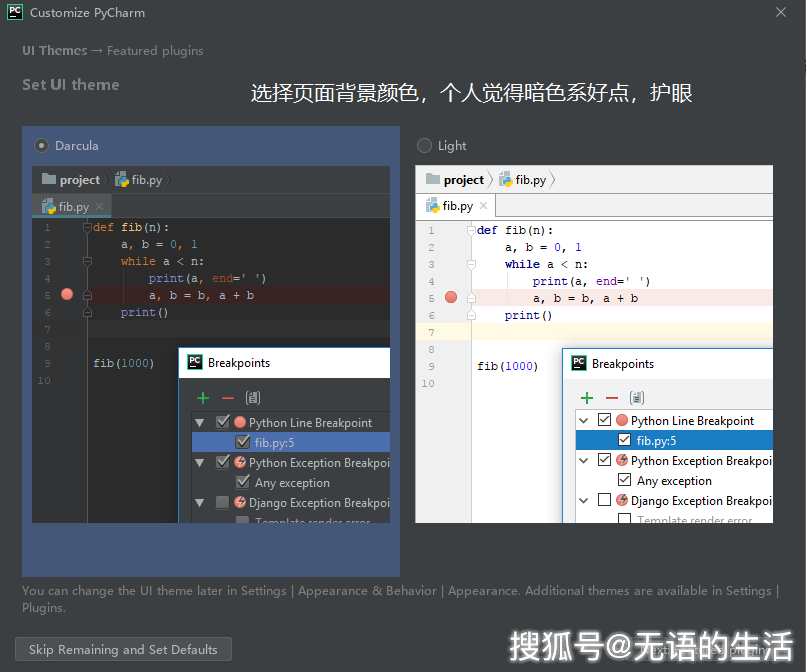Viewport: 806px width, 672px height.
Task: Toggle the fib.py:5 checkbox in Darcula preview
Action: [243, 442]
